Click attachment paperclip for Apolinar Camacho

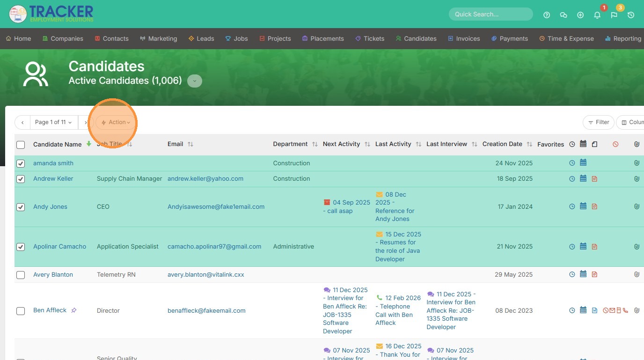(x=637, y=247)
